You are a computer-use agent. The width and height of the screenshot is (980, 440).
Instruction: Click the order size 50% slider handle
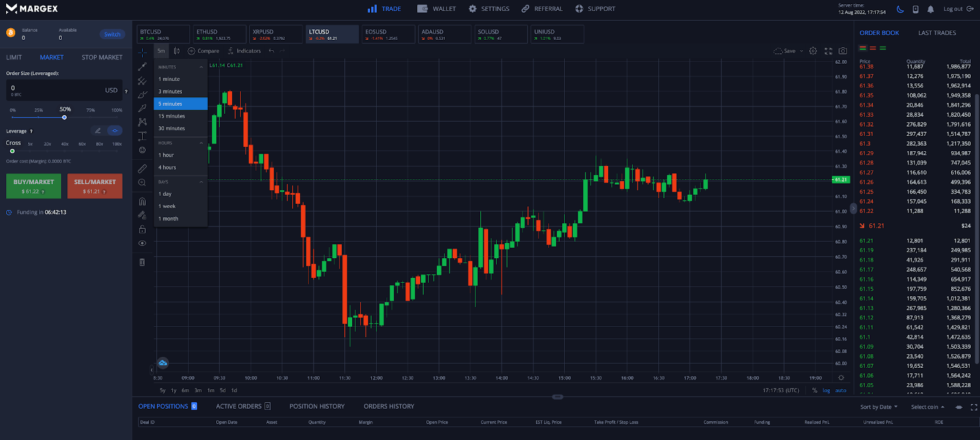pos(64,117)
